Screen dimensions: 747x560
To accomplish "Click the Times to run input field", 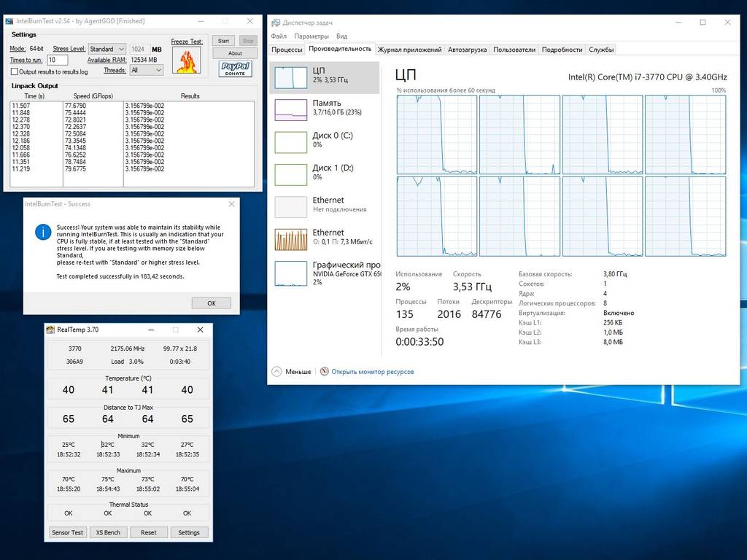I will pyautogui.click(x=57, y=60).
